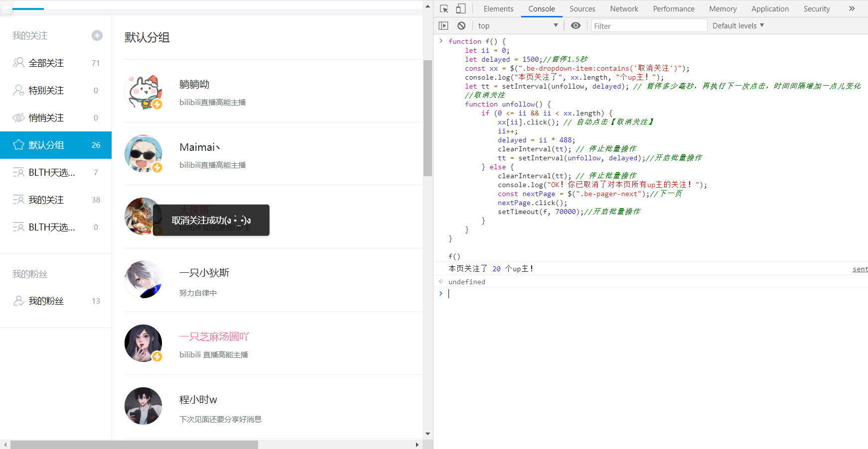Open the 我的关注 group with 38 members
The image size is (868, 449).
click(56, 200)
